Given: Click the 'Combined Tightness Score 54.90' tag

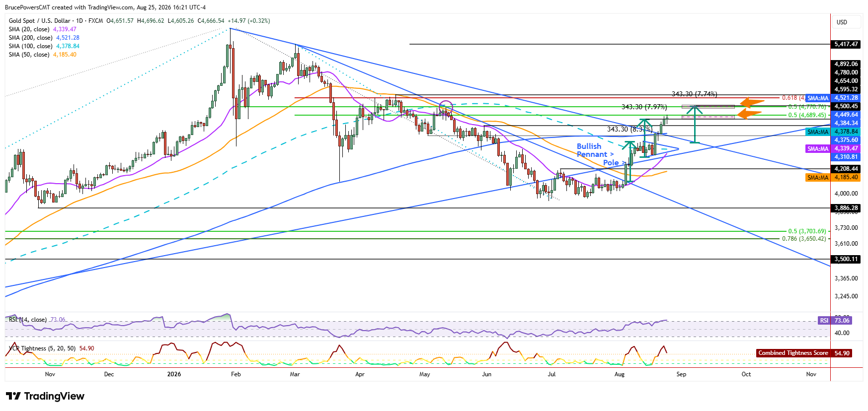Looking at the screenshot, I should click(x=804, y=353).
